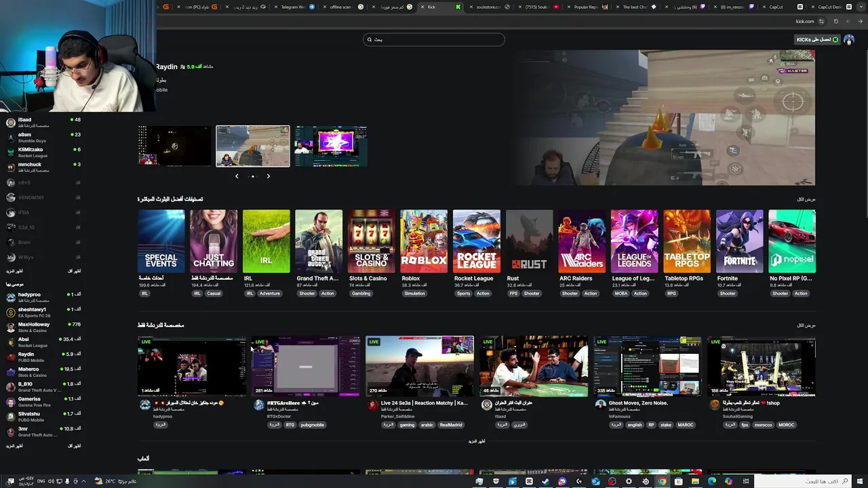
Task: Click the Sports tag under Rocket League
Action: click(x=463, y=293)
